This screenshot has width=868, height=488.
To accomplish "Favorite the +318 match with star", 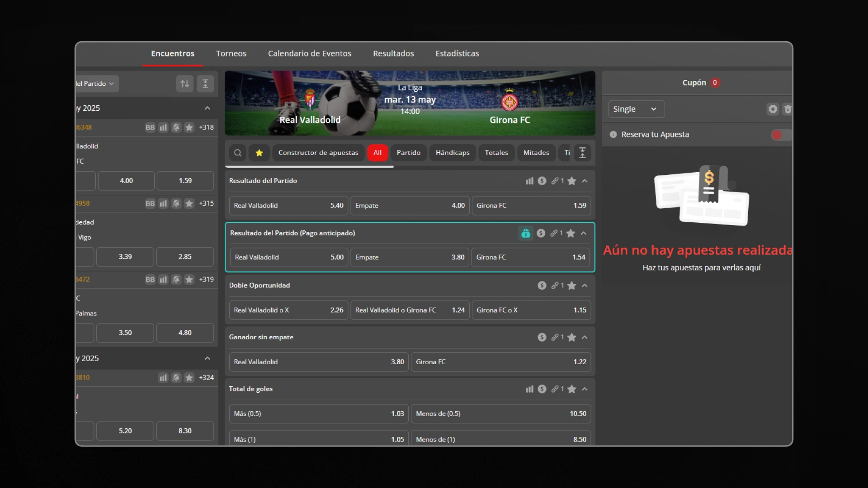I will point(189,127).
